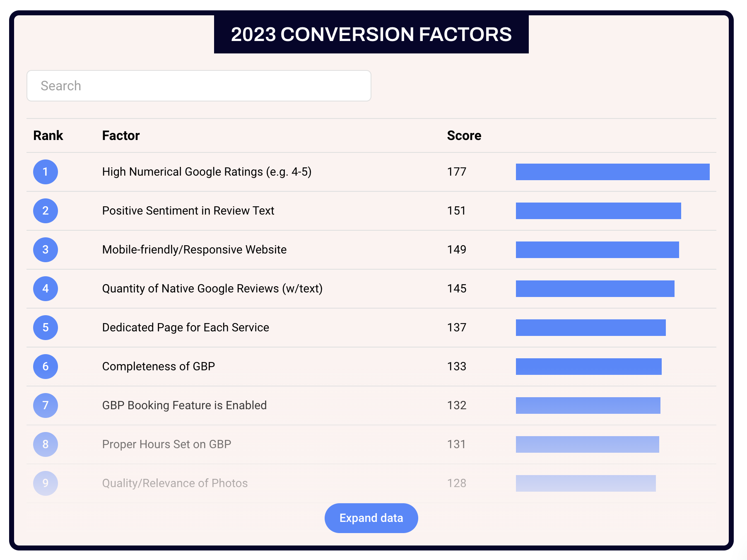
Task: Click into the Search input field
Action: 199,86
